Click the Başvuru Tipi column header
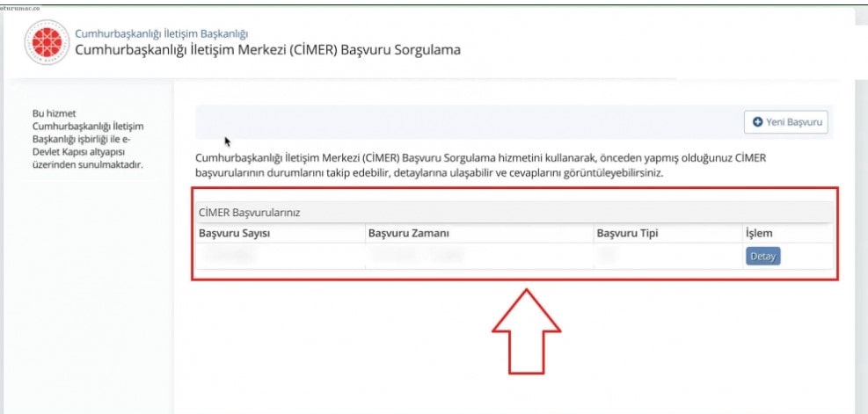The image size is (868, 414). (x=627, y=234)
